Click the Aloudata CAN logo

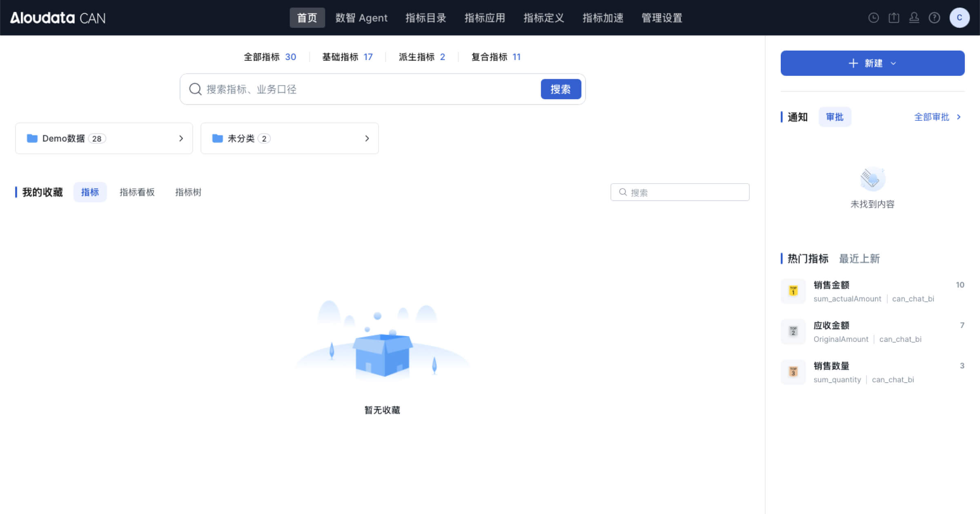[58, 18]
